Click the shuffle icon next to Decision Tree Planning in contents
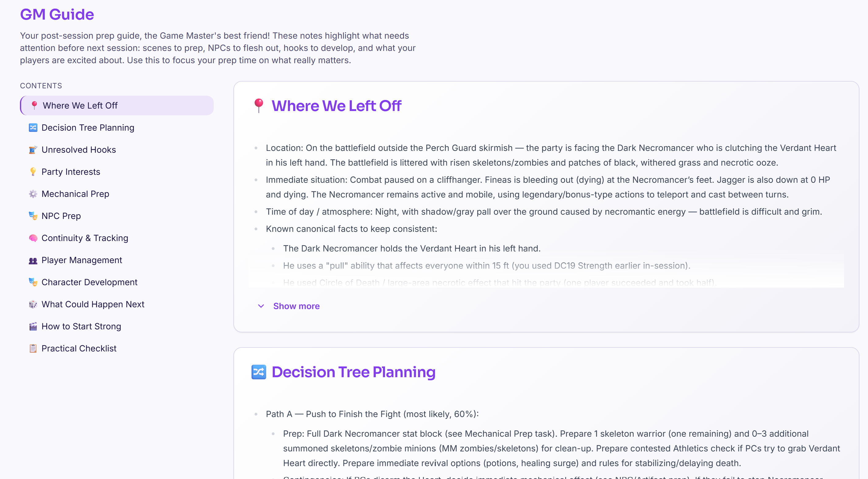The height and width of the screenshot is (479, 868). click(x=33, y=128)
